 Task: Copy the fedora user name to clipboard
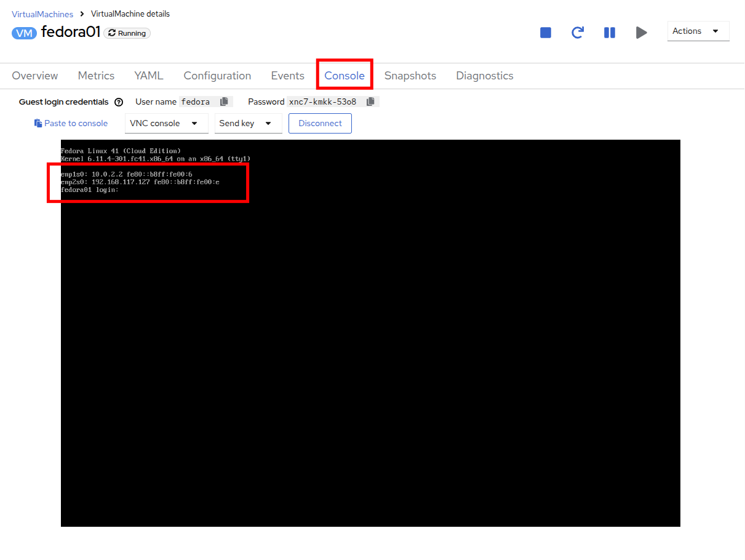[224, 102]
